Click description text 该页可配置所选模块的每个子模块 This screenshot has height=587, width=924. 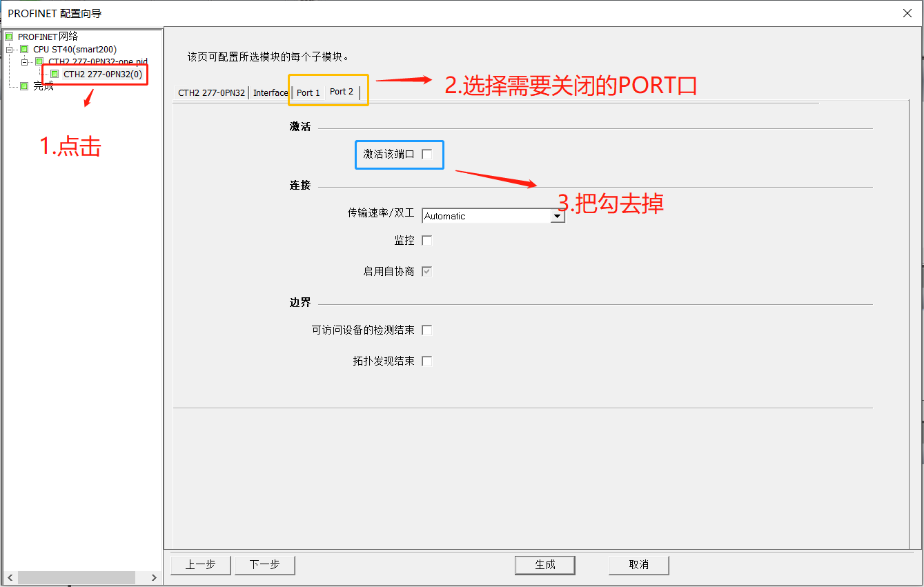(268, 57)
